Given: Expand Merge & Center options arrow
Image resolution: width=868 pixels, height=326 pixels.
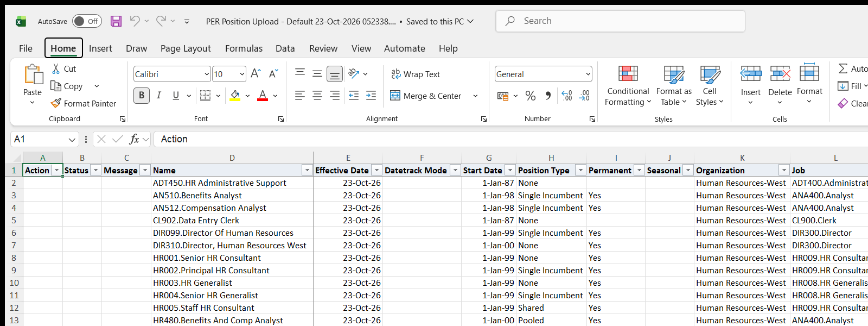Looking at the screenshot, I should point(475,96).
